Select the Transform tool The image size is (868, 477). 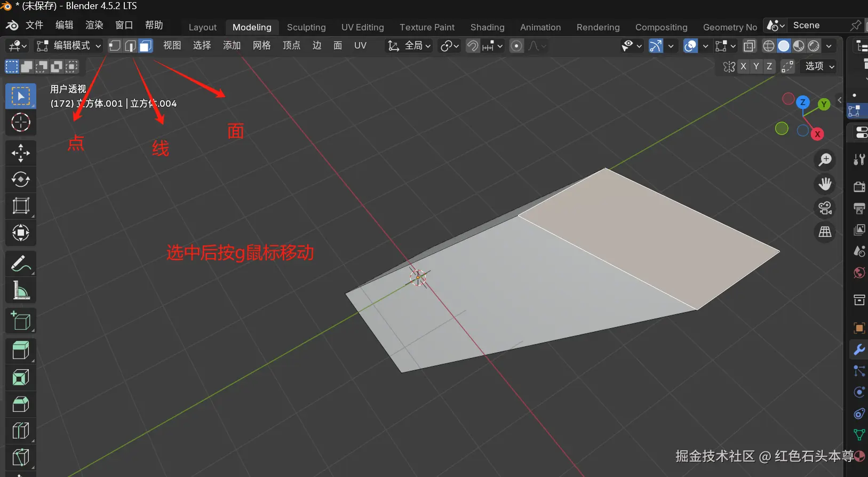click(x=21, y=233)
